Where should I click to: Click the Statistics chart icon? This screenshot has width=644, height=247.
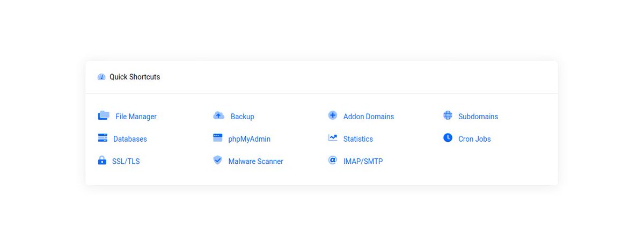tap(333, 138)
